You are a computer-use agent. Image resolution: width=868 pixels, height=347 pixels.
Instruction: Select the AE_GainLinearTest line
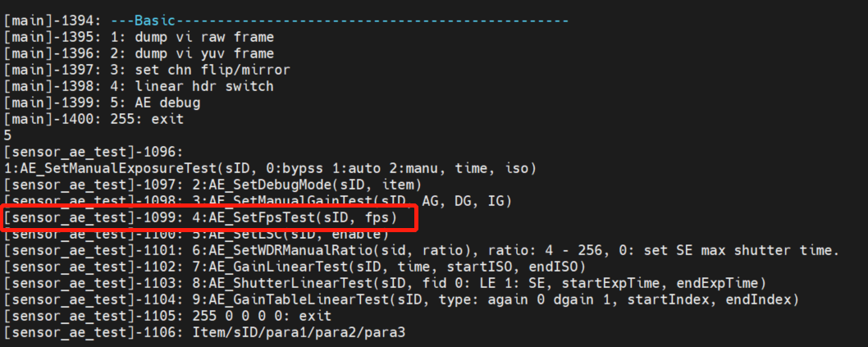point(295,267)
